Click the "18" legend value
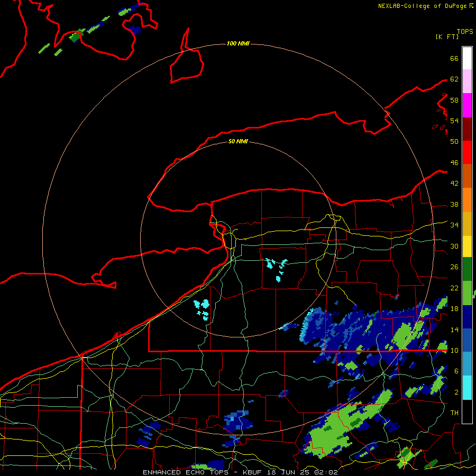 454,309
